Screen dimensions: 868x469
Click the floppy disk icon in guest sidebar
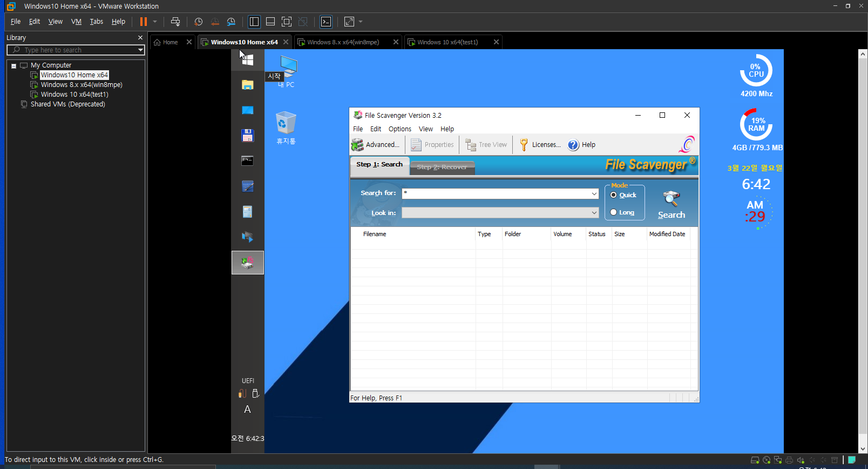[x=248, y=136]
